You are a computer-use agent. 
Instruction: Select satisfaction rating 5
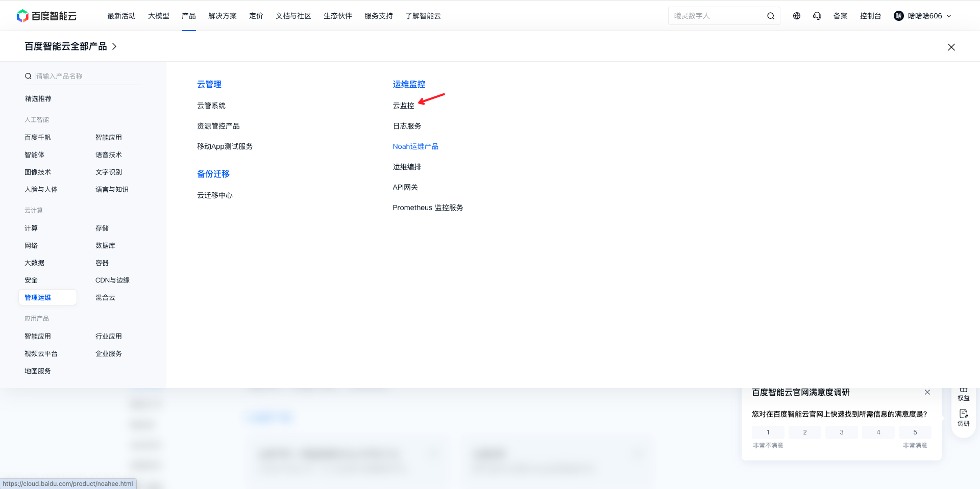(x=915, y=432)
